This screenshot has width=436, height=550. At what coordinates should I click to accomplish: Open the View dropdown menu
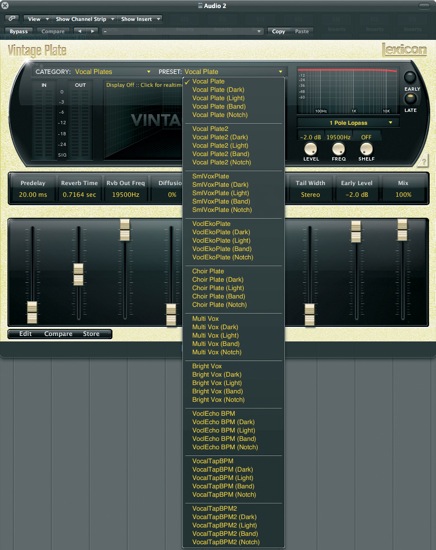(37, 19)
